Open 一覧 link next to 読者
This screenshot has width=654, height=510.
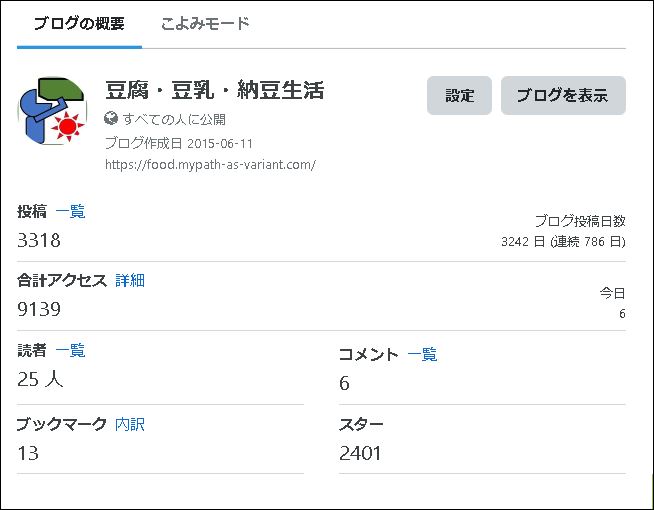coord(70,350)
